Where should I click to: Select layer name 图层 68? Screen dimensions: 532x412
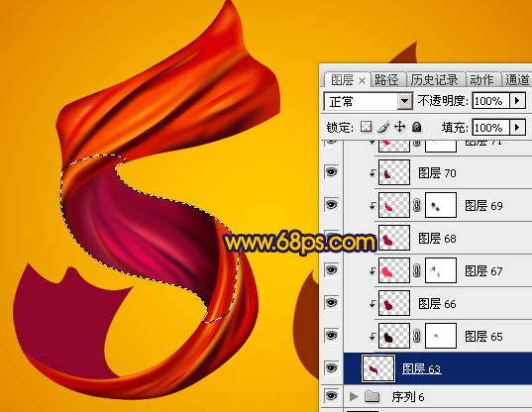pyautogui.click(x=437, y=239)
